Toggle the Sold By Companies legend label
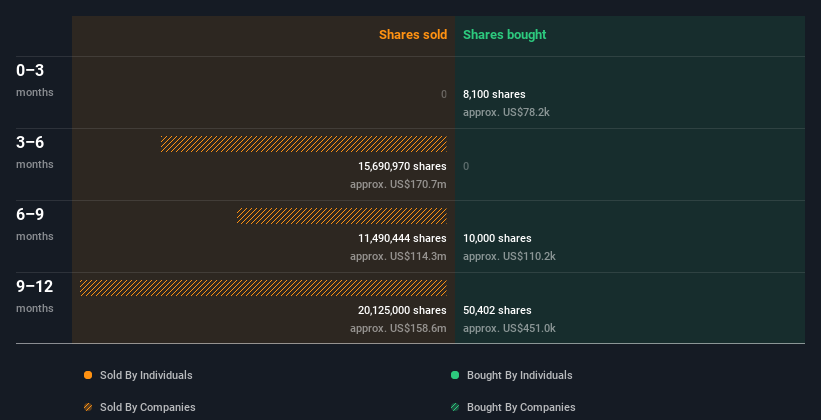The width and height of the screenshot is (821, 420). (148, 407)
